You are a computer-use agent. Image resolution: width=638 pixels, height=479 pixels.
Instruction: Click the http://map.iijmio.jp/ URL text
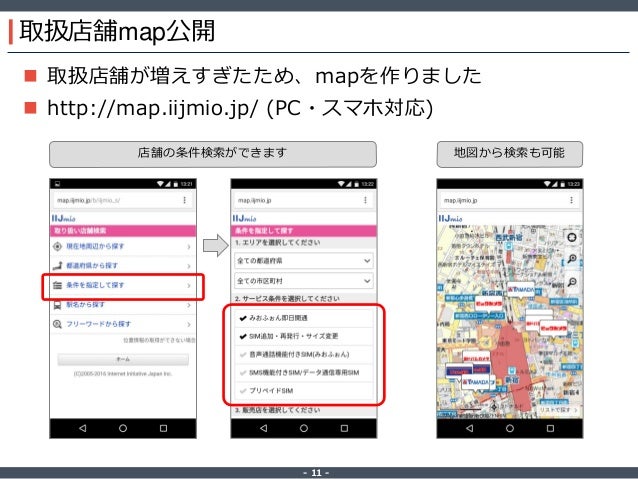coord(153,108)
